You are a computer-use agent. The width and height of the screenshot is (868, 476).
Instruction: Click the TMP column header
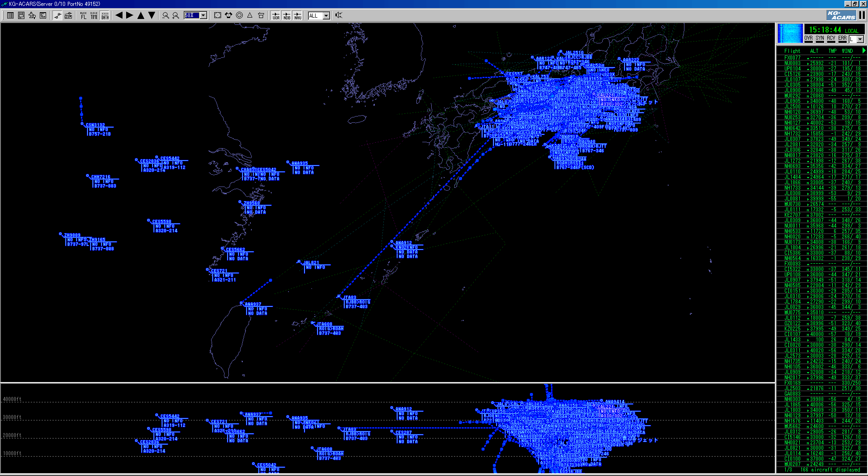pyautogui.click(x=832, y=51)
